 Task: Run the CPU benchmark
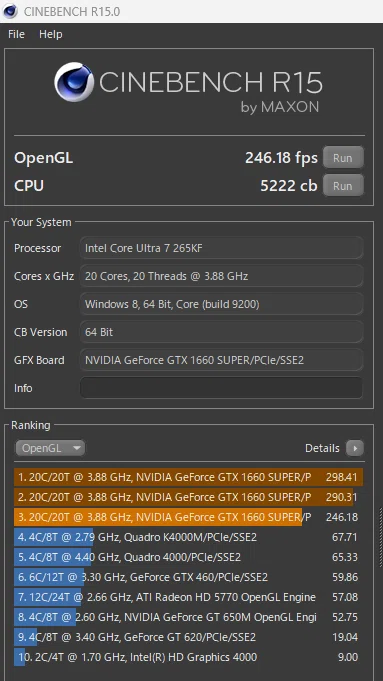point(343,185)
